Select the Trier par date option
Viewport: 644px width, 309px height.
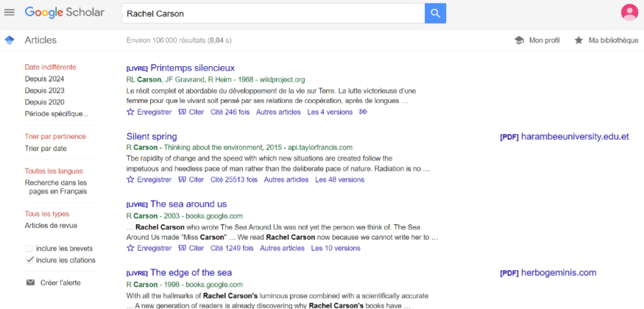pos(46,148)
